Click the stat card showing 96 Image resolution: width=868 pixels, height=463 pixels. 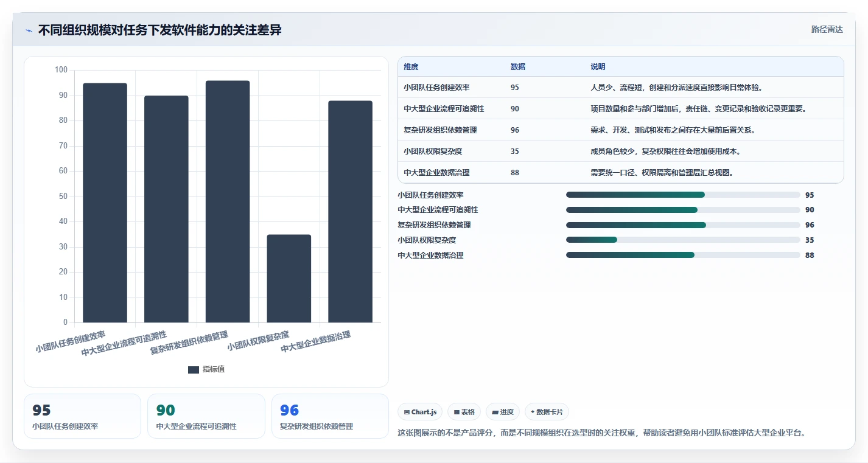[330, 416]
